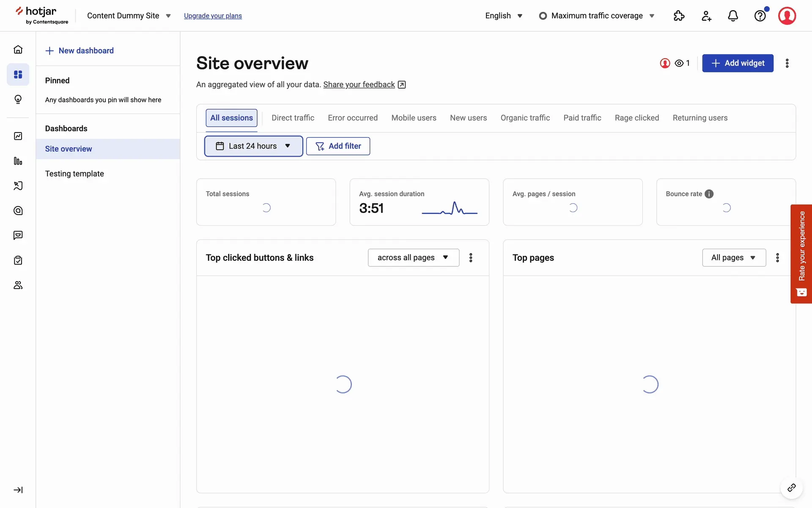Open the All pages dropdown in Top pages
This screenshot has width=812, height=508.
click(734, 257)
